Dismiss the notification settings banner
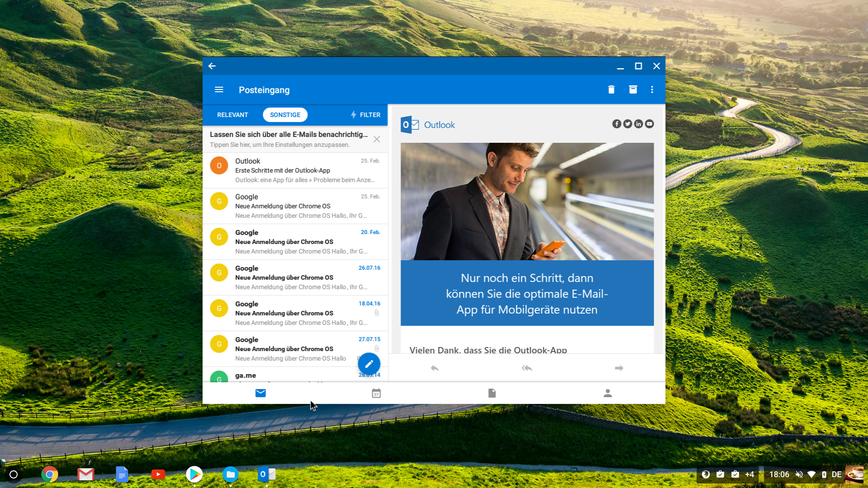This screenshot has height=488, width=868. (377, 139)
